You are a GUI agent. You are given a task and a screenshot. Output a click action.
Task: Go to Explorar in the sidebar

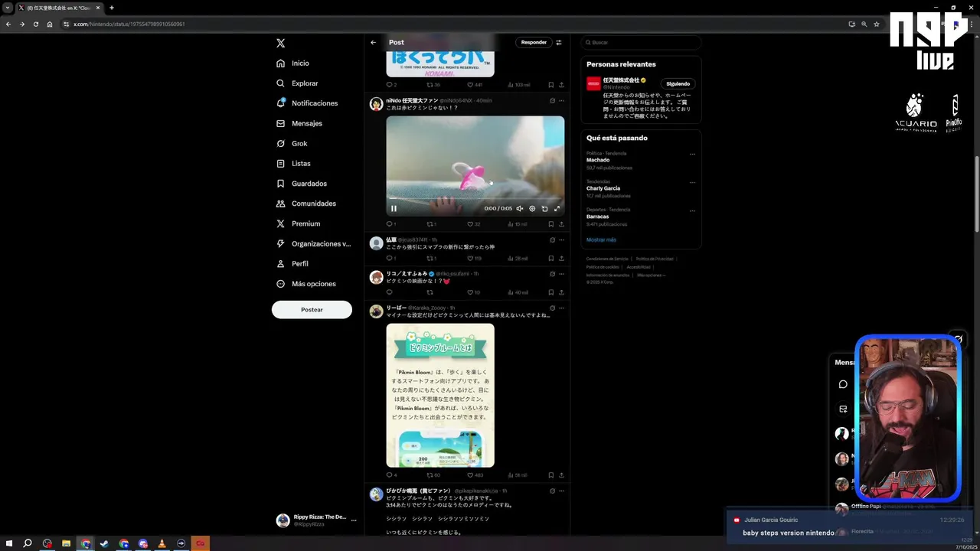point(297,83)
